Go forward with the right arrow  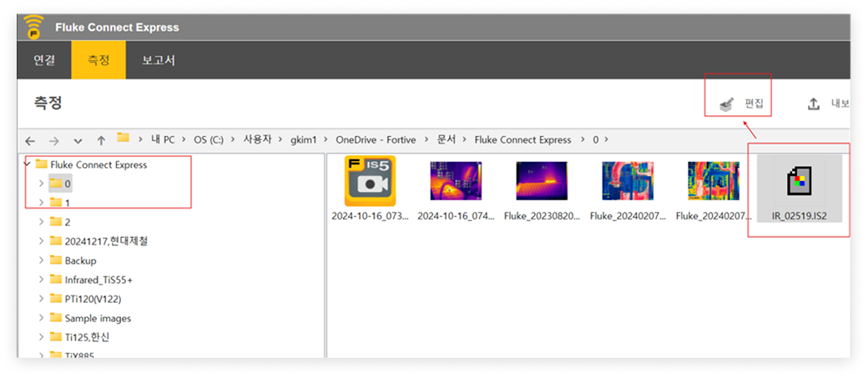[53, 140]
